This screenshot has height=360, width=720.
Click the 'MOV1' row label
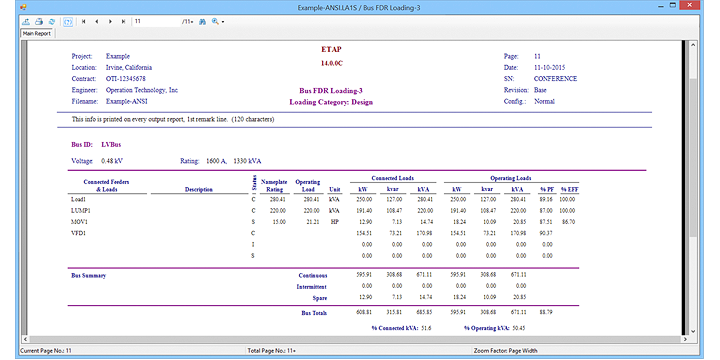coord(79,222)
